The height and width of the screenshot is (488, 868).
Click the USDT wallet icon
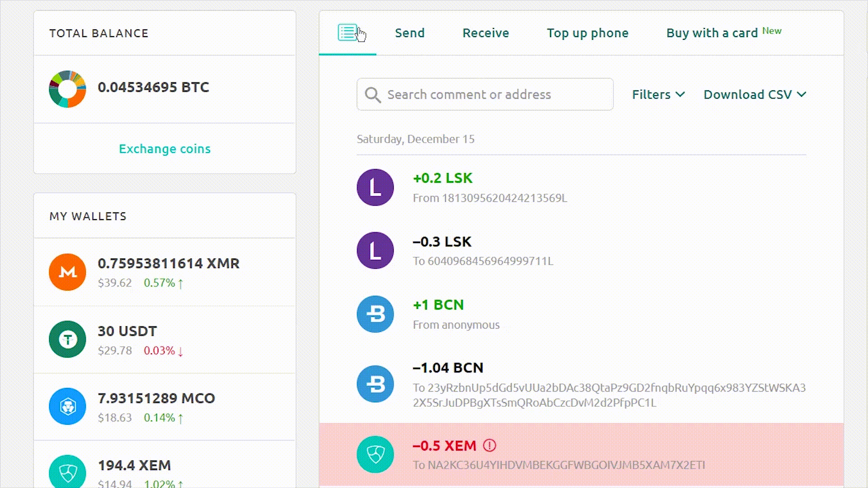(67, 339)
